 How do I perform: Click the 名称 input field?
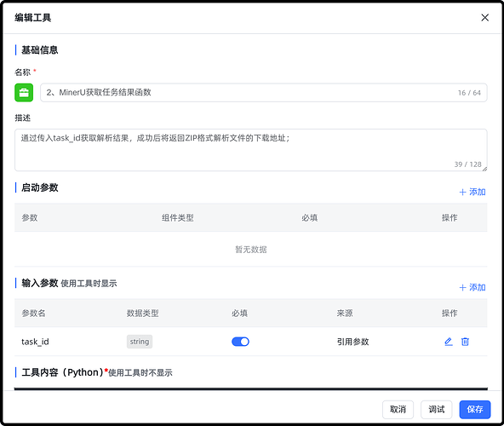(x=264, y=93)
